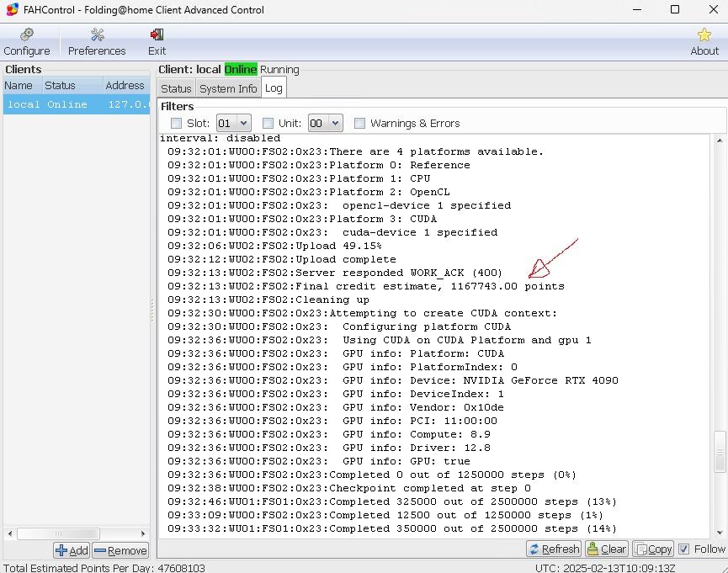The width and height of the screenshot is (728, 573).
Task: Click 'Completed 325000 out of 2500000 steps' line
Action: click(392, 501)
